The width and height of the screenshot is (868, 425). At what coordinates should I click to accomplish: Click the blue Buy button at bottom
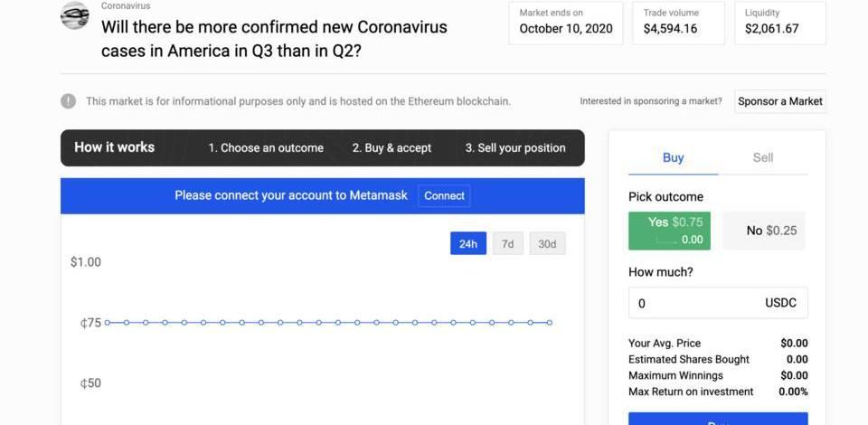(x=718, y=419)
